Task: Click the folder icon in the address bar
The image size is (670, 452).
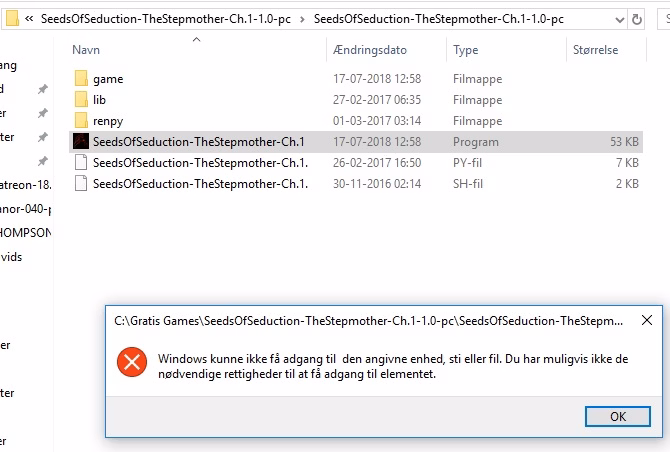Action: 12,18
